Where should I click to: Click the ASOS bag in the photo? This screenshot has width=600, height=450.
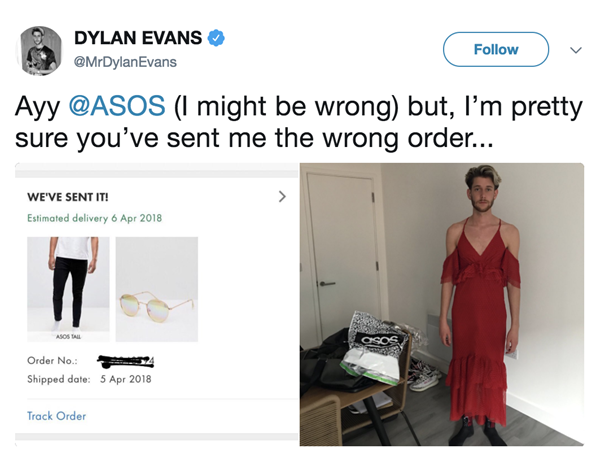tap(377, 348)
